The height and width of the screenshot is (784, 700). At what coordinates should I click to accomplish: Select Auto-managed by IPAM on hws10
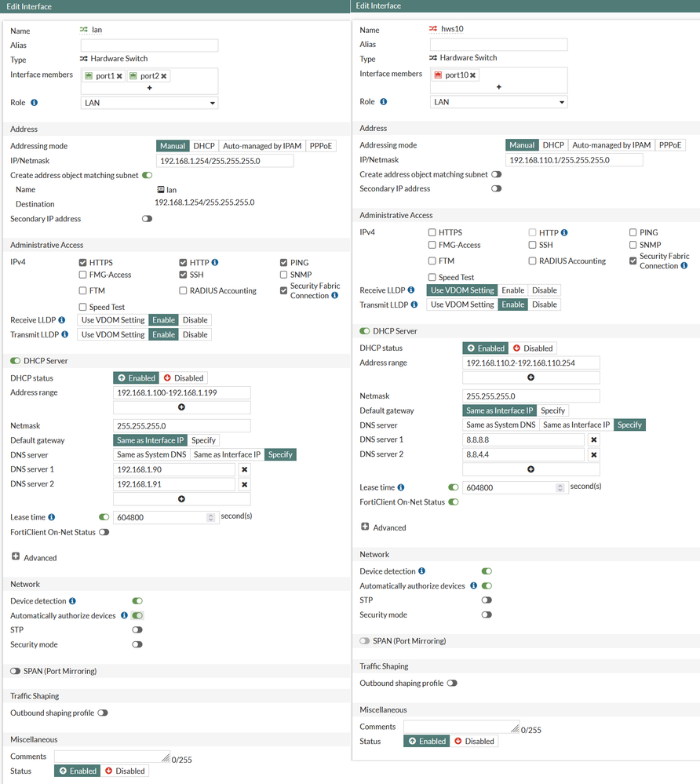(611, 145)
